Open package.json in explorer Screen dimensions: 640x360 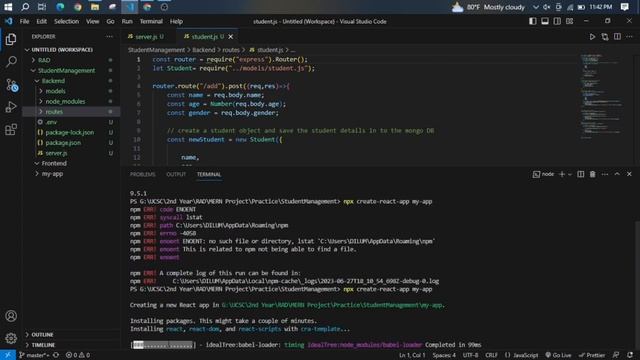(71, 142)
